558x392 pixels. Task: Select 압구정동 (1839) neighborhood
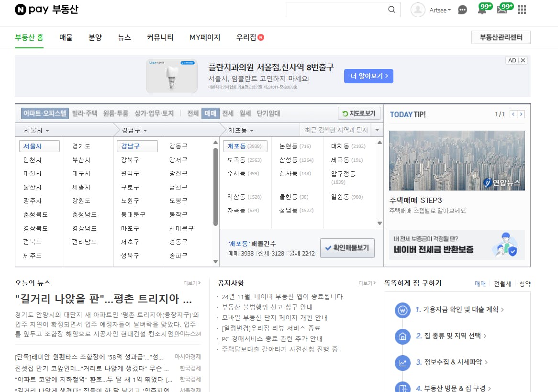coord(343,177)
